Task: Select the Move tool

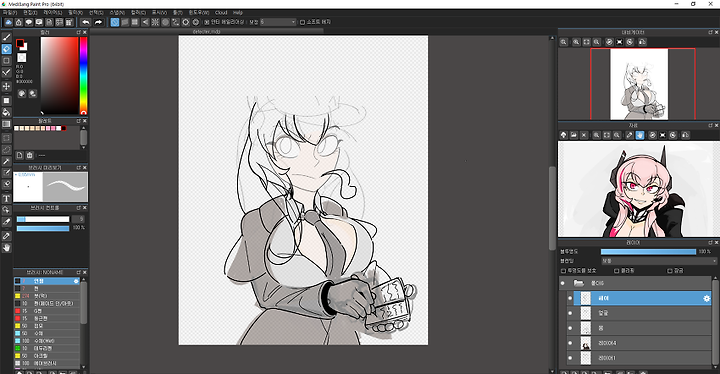Action: pyautogui.click(x=6, y=86)
